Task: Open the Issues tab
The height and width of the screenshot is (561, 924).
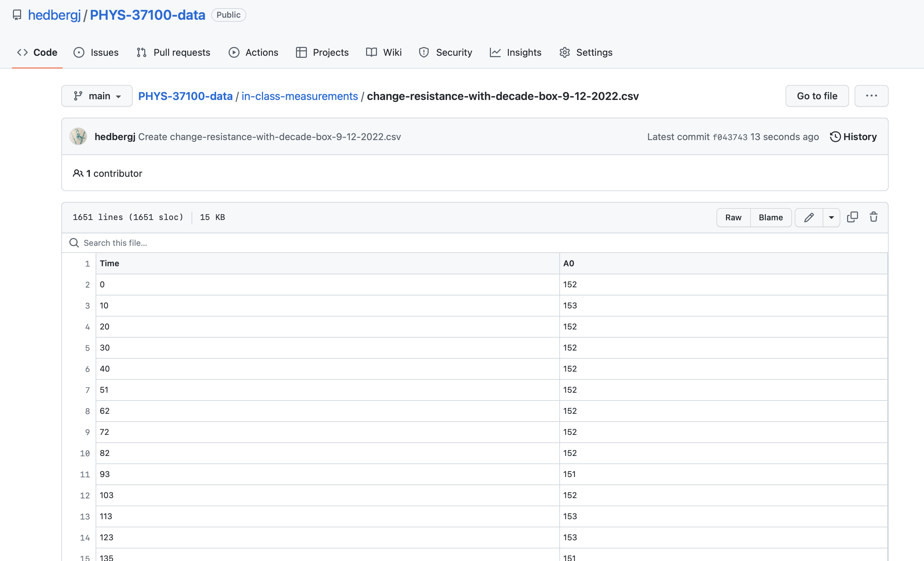Action: (96, 52)
